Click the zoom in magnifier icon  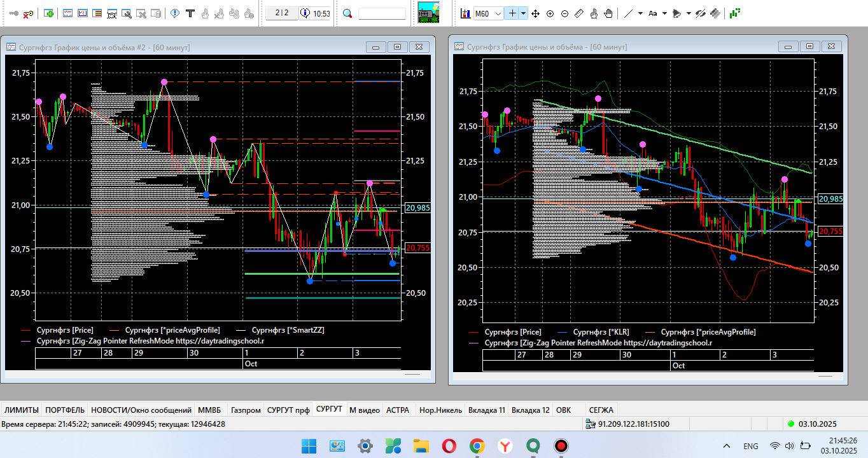pos(550,13)
